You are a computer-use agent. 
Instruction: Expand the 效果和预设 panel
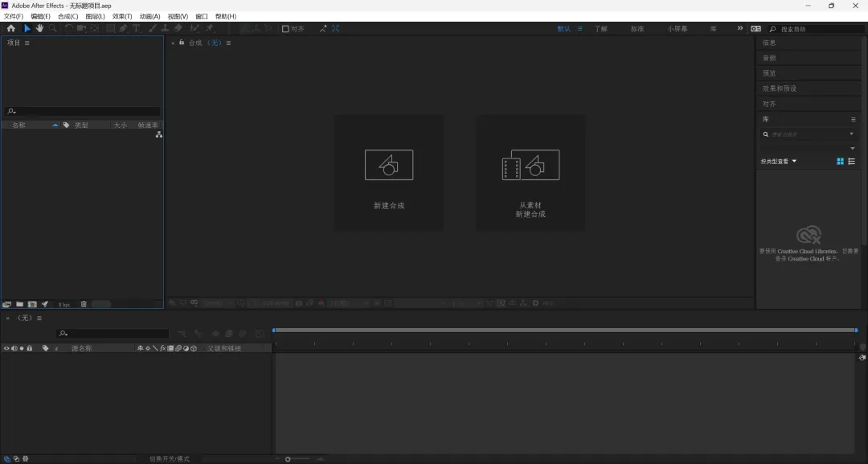coord(779,88)
